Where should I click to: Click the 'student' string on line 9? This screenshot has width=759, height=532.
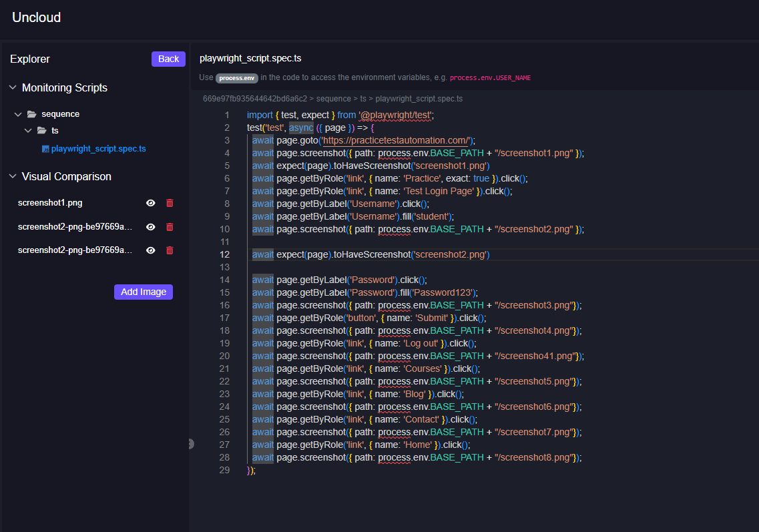(x=431, y=216)
